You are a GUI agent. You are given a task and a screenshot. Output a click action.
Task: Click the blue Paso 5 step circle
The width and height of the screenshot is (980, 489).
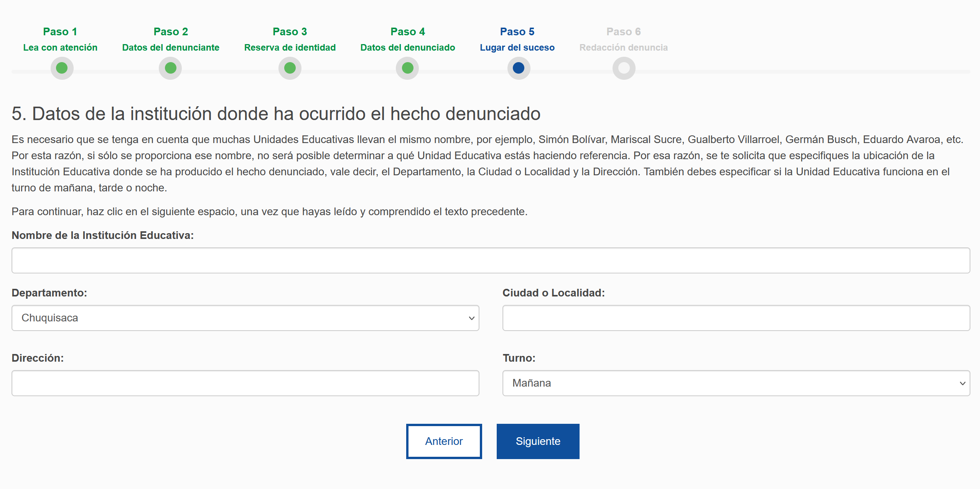point(519,68)
